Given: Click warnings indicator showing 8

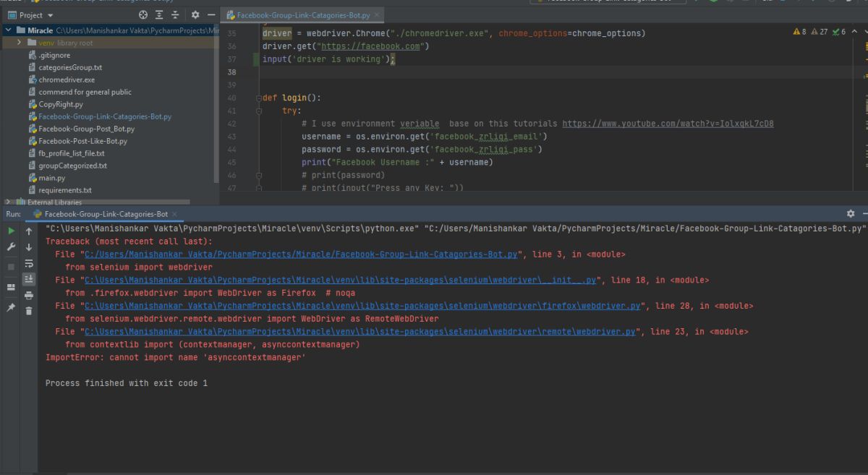Looking at the screenshot, I should (800, 32).
